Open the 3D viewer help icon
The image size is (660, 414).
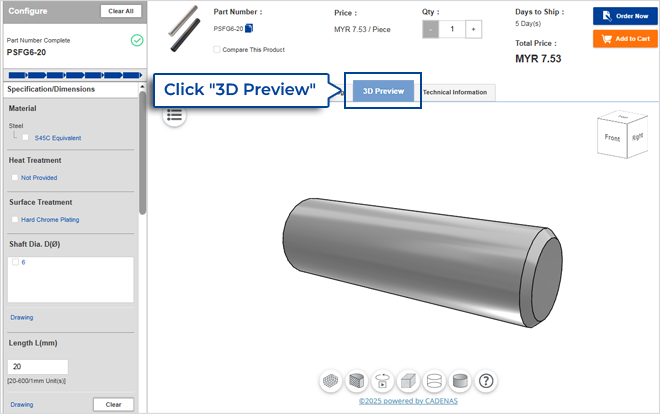pyautogui.click(x=487, y=381)
